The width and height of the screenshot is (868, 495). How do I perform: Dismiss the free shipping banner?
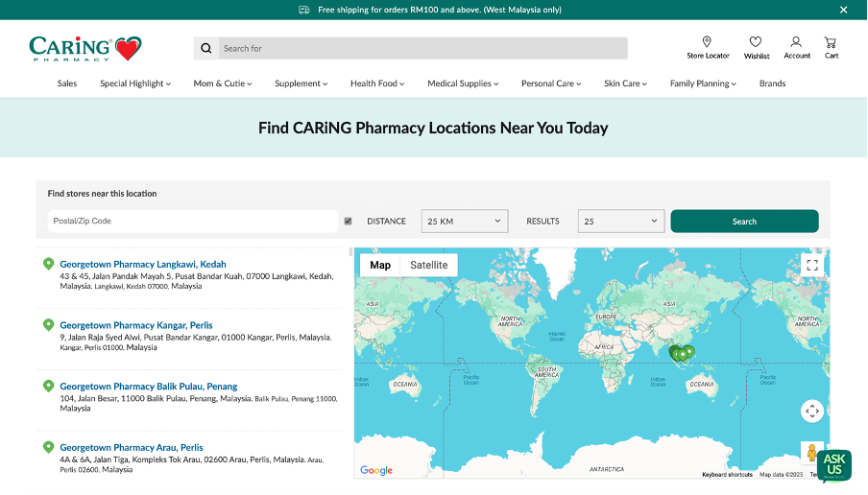tap(843, 10)
